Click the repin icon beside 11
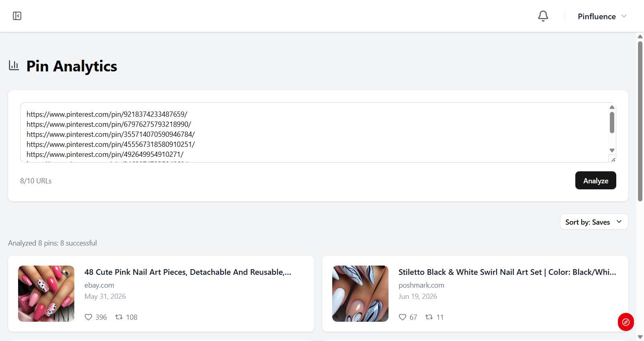This screenshot has width=644, height=341. (429, 317)
